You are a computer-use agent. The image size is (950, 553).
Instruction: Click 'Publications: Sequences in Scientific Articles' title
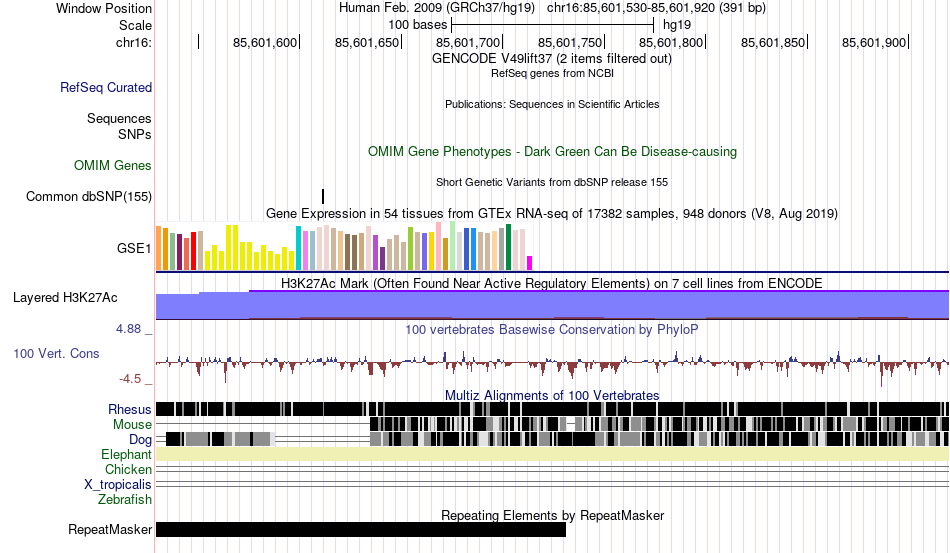[x=552, y=104]
